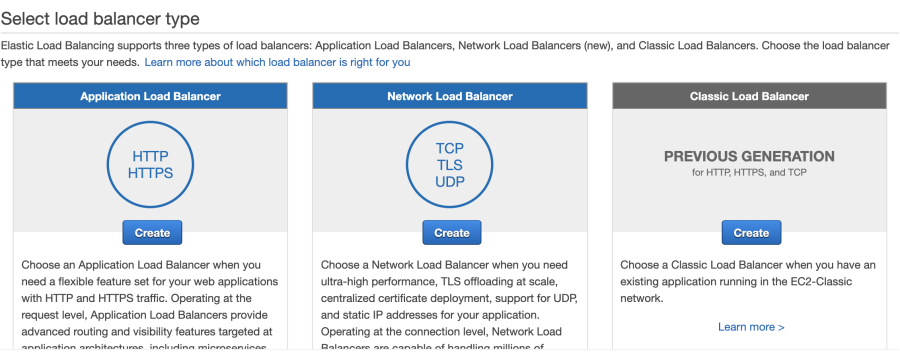The height and width of the screenshot is (364, 900).
Task: Click the TCP TLS UDP circle icon
Action: (x=449, y=165)
